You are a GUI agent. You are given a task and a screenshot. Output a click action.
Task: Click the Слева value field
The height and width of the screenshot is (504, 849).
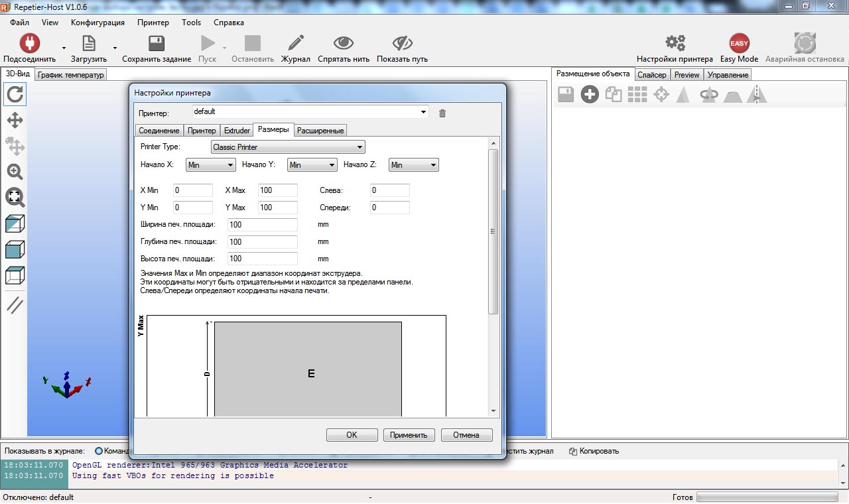tap(389, 190)
